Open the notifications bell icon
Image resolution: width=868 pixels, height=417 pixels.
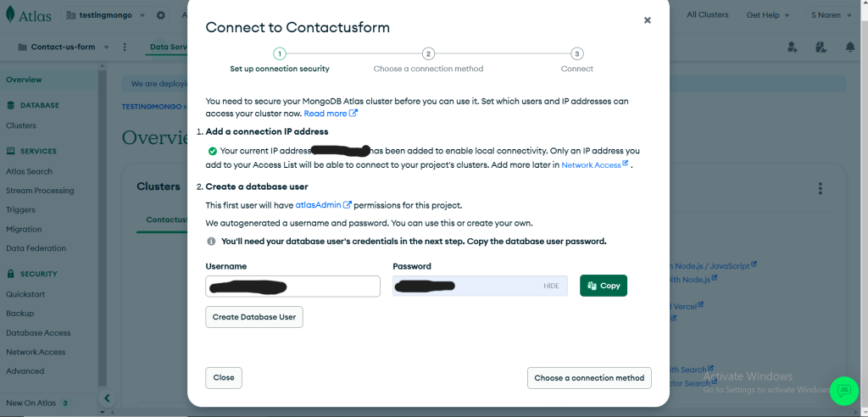tap(850, 47)
